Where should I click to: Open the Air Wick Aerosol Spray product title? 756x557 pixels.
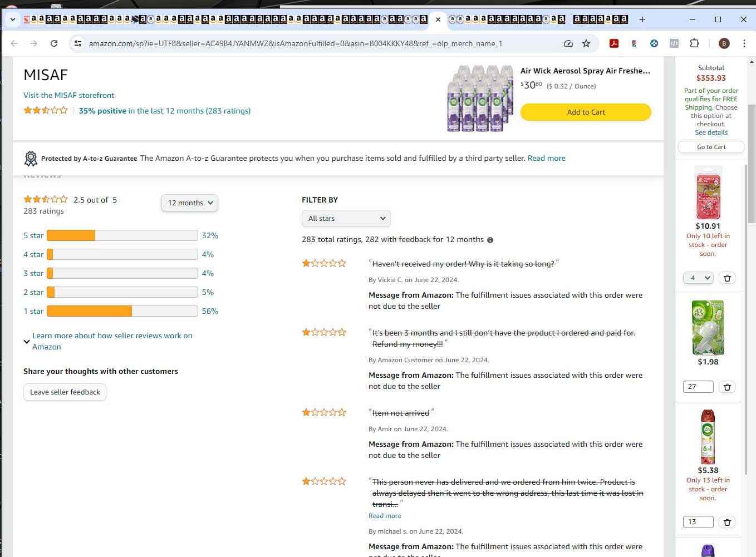pos(585,71)
